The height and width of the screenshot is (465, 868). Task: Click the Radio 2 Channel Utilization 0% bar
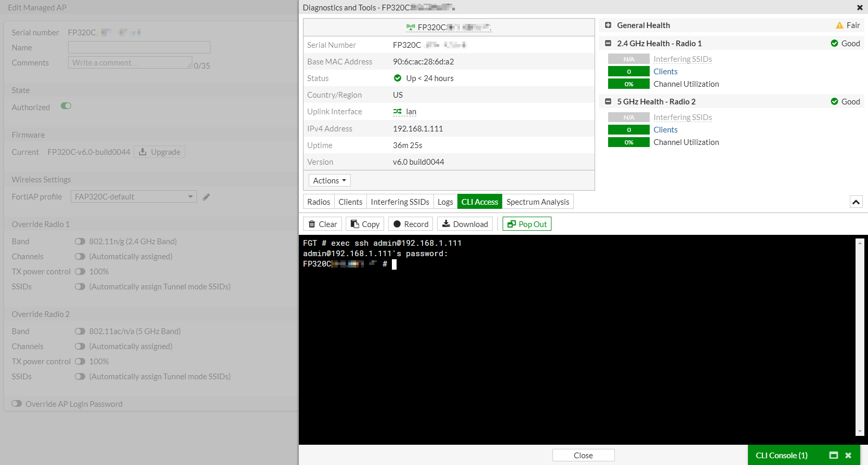[629, 142]
